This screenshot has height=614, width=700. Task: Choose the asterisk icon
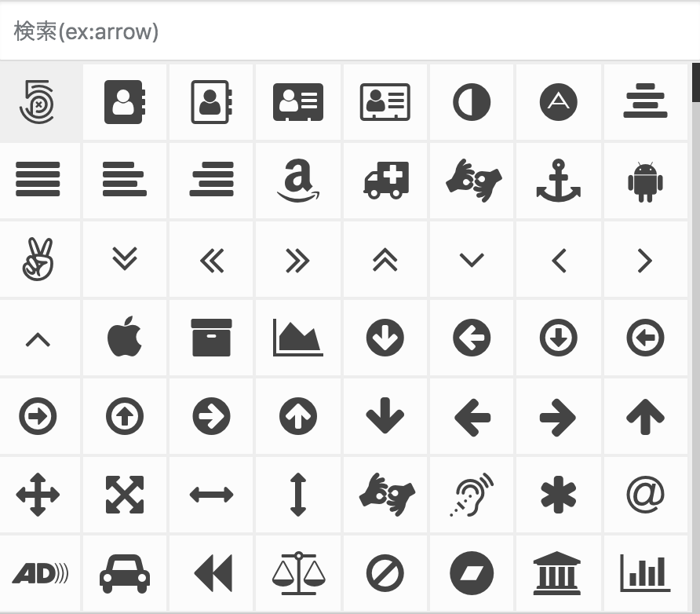point(559,495)
